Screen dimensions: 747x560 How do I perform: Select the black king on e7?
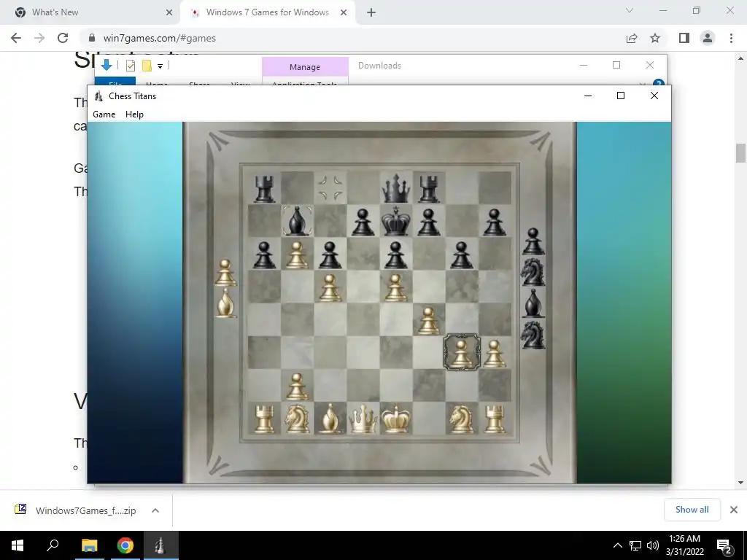tap(396, 221)
